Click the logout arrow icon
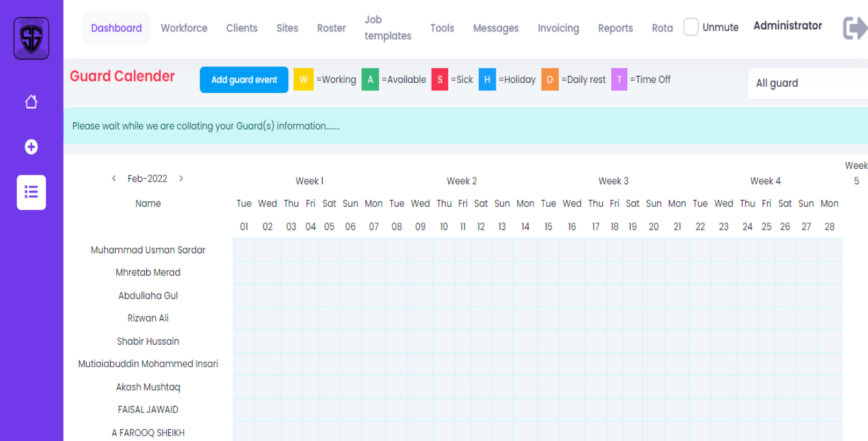The height and width of the screenshot is (441, 868). (x=855, y=28)
